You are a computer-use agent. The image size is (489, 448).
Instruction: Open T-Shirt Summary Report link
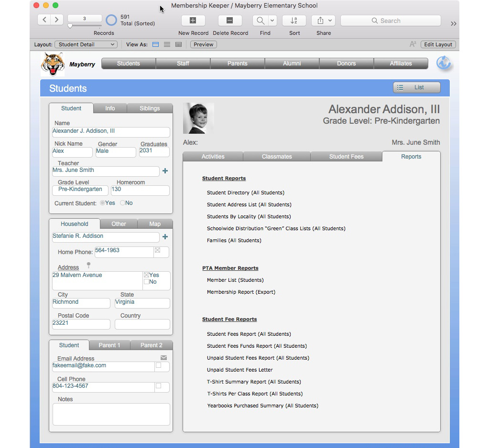pos(254,382)
